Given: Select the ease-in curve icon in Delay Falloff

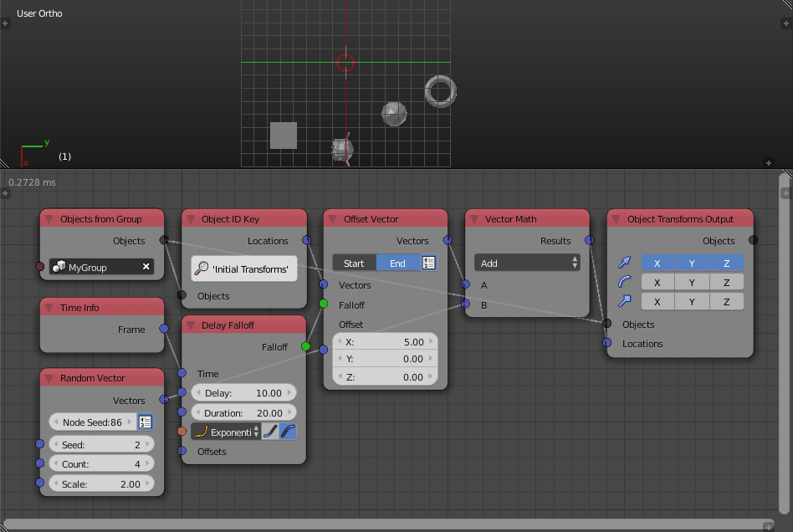Looking at the screenshot, I should point(269,431).
